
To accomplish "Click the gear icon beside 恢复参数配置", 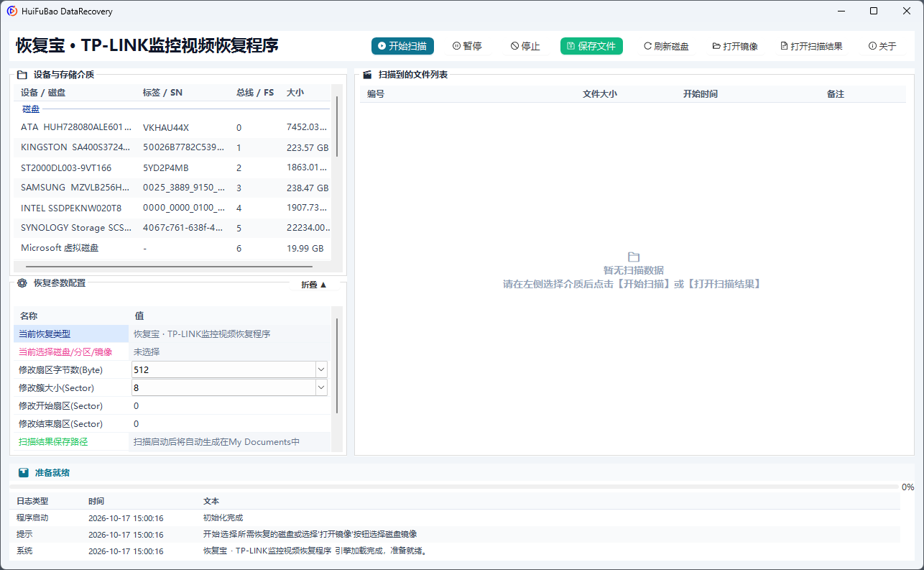I will [x=22, y=283].
